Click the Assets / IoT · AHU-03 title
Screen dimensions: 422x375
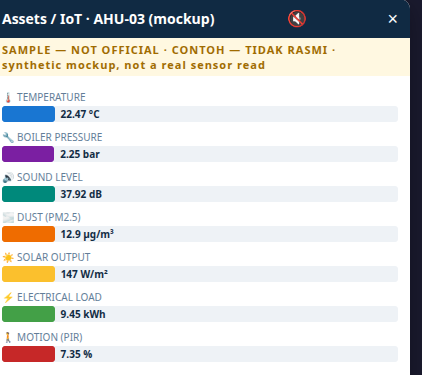108,19
